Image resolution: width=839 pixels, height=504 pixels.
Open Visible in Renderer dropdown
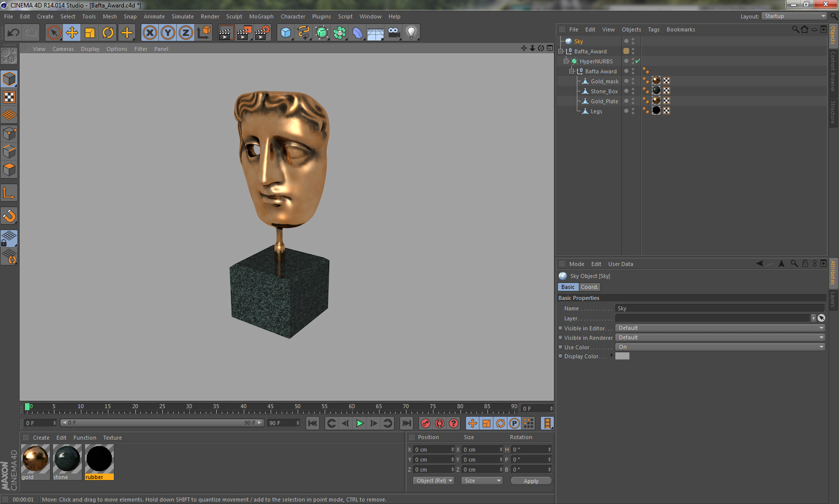(x=720, y=337)
